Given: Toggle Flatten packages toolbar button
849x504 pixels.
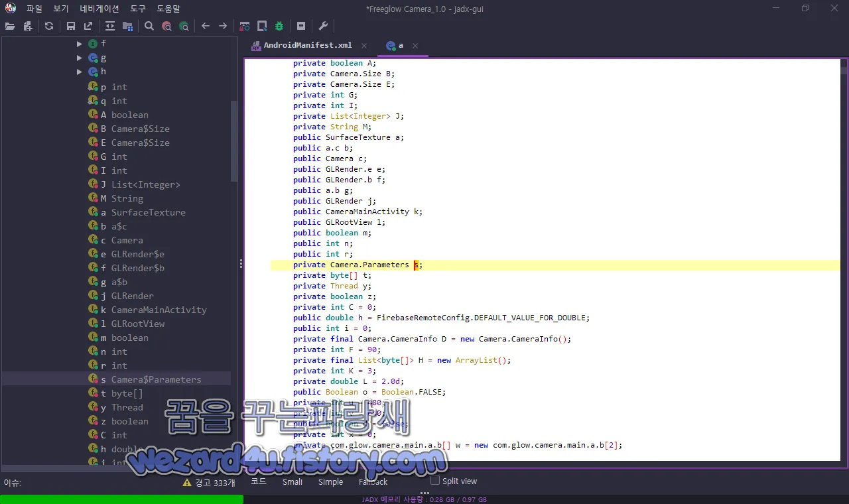Looking at the screenshot, I should (x=127, y=26).
